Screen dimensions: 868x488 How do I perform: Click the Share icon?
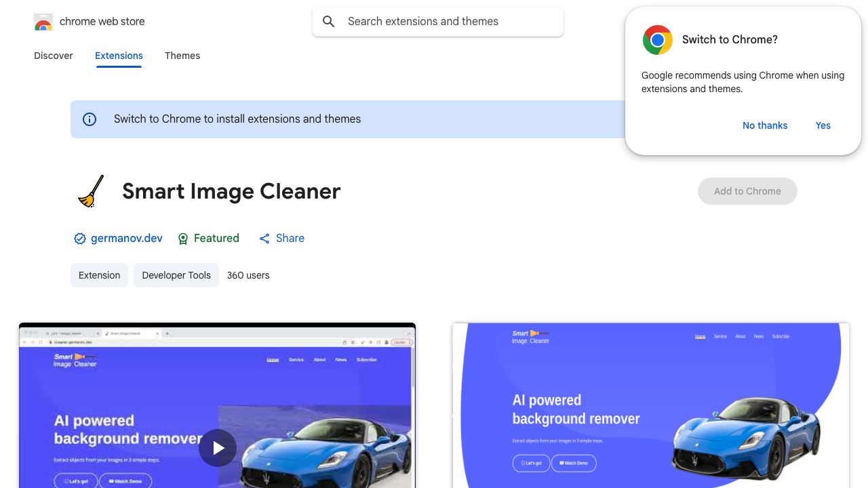click(264, 239)
